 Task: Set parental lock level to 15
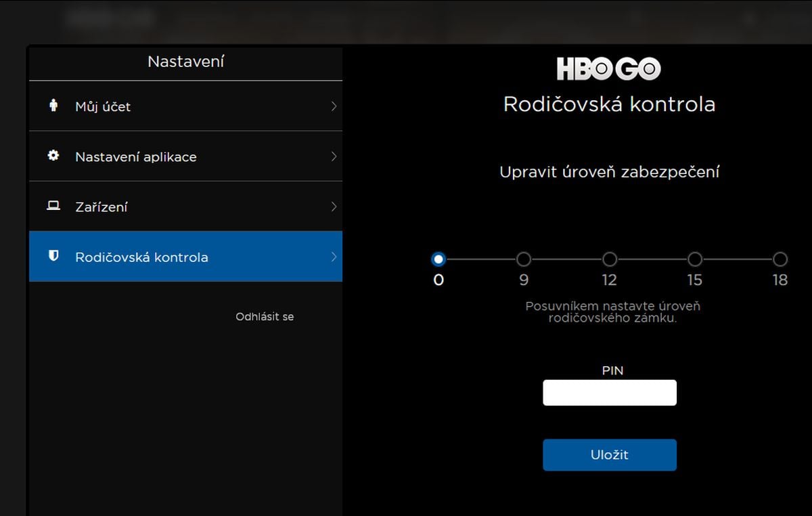pos(695,259)
